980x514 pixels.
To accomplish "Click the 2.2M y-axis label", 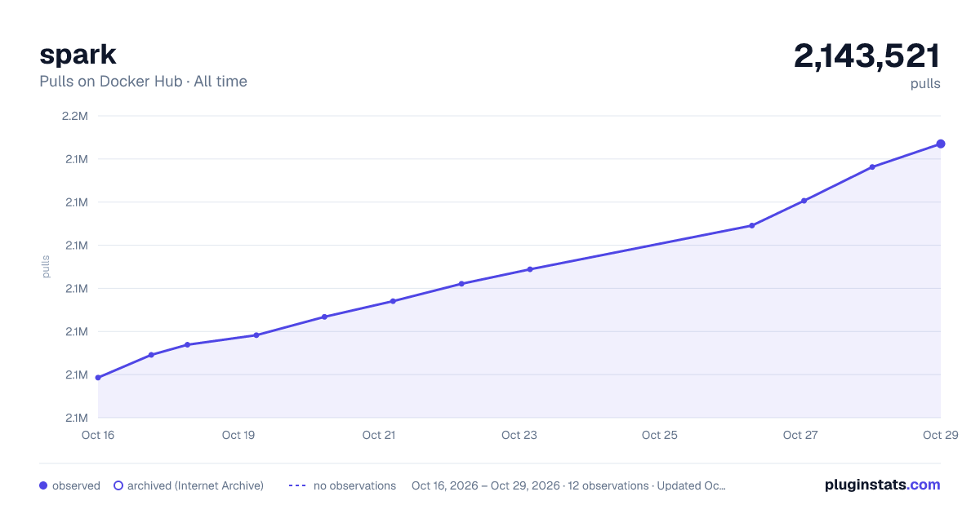I will 75,116.
